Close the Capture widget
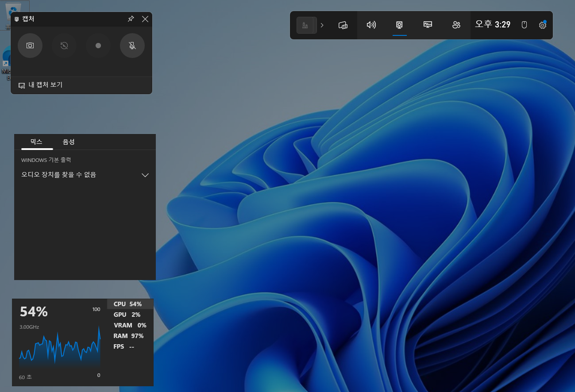Viewport: 575px width, 392px height. pyautogui.click(x=145, y=19)
